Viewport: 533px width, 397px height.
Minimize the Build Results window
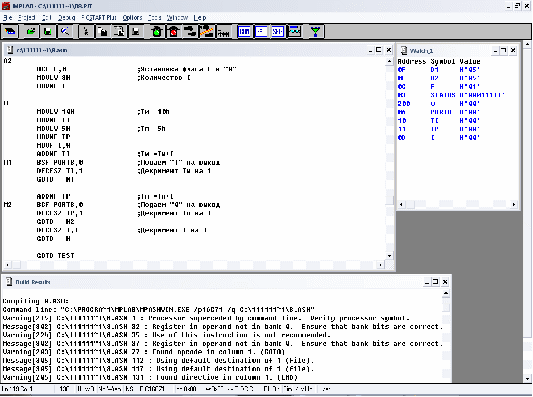pyautogui.click(x=427, y=282)
